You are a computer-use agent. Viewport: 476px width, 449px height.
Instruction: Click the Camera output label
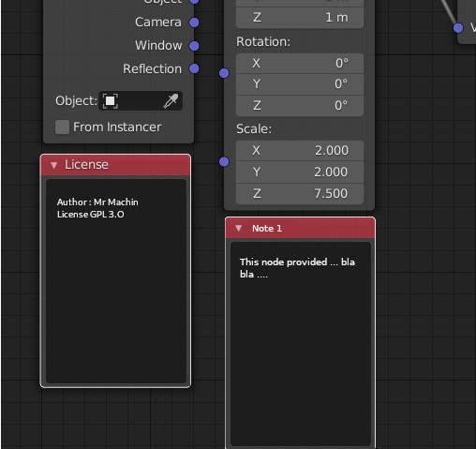pyautogui.click(x=158, y=22)
